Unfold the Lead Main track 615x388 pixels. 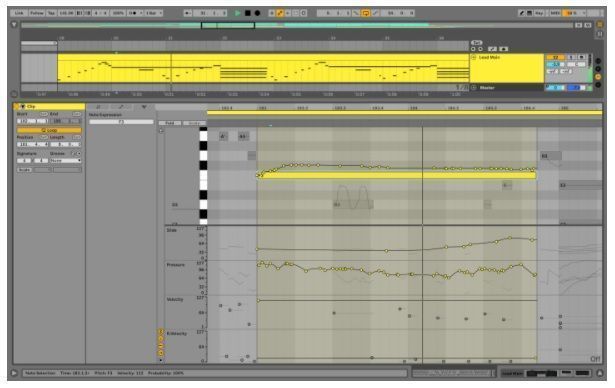click(x=473, y=57)
